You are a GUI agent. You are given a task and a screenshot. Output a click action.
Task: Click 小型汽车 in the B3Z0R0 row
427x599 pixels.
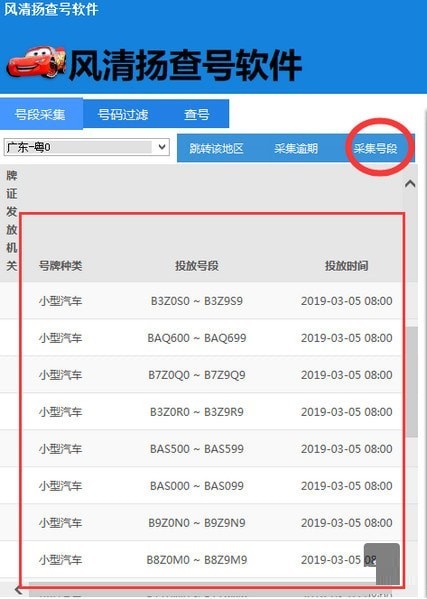tap(60, 412)
